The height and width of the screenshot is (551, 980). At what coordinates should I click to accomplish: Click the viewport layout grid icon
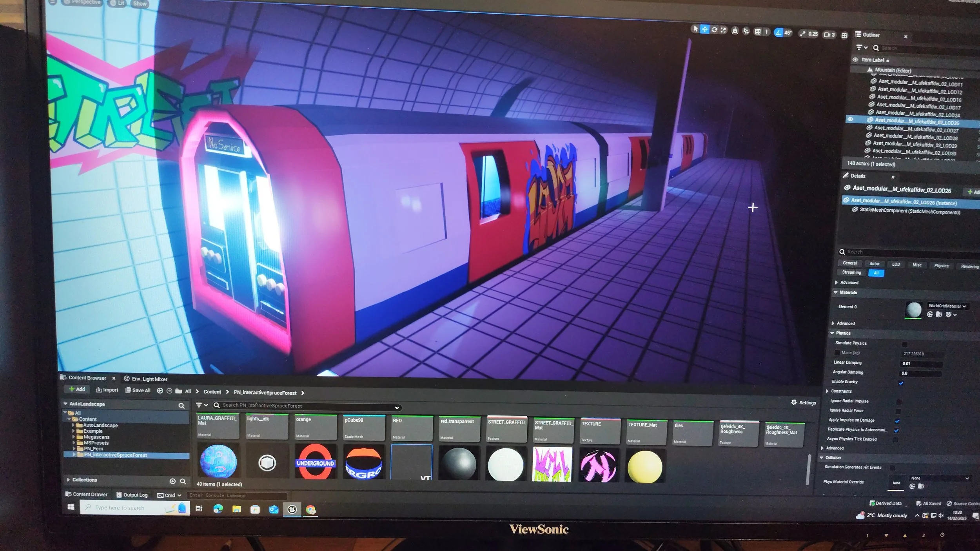(844, 36)
